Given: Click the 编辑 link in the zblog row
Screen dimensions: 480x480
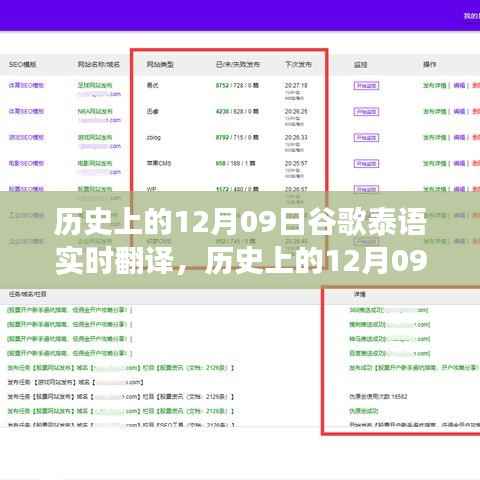Looking at the screenshot, I should pyautogui.click(x=459, y=137).
